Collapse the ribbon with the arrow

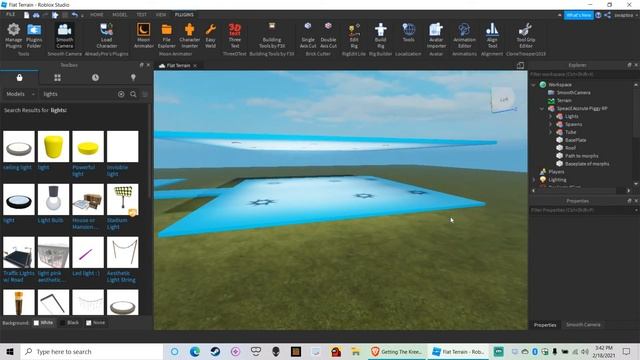click(560, 15)
